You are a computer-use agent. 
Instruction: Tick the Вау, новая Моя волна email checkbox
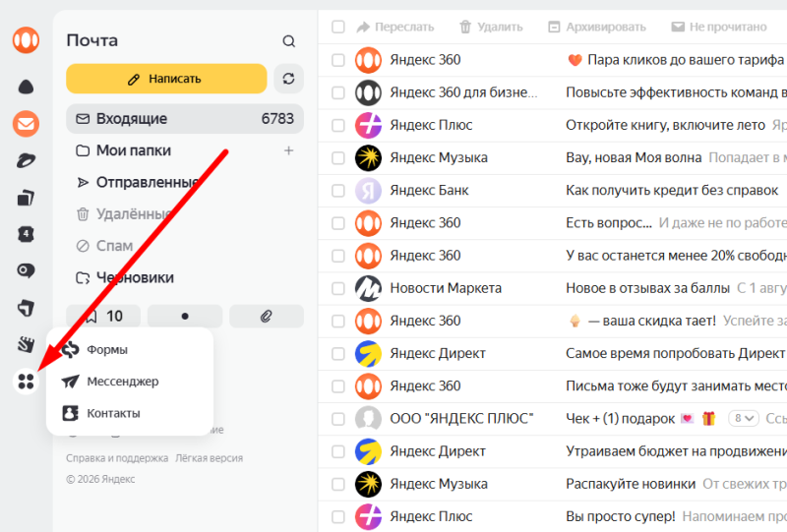coord(338,158)
